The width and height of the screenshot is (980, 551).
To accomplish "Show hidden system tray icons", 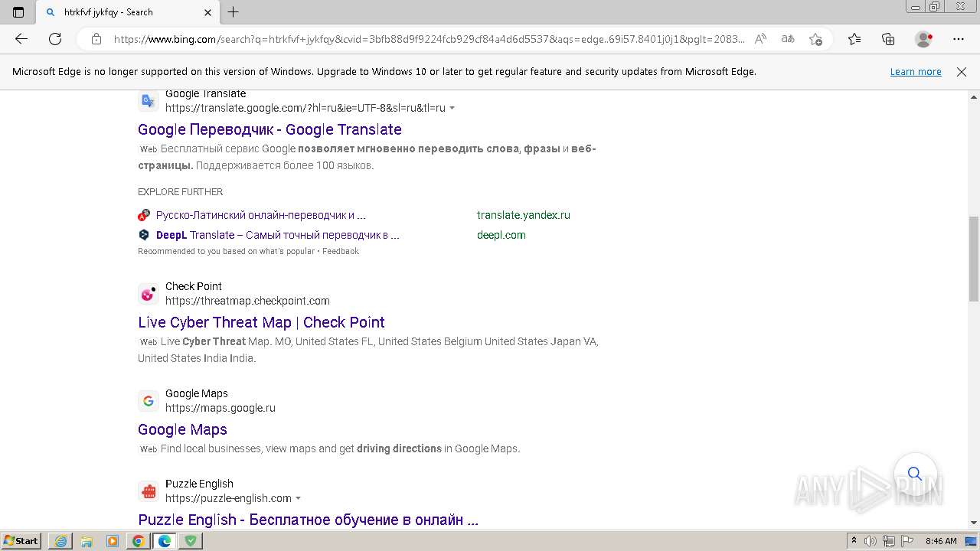I will (x=854, y=541).
